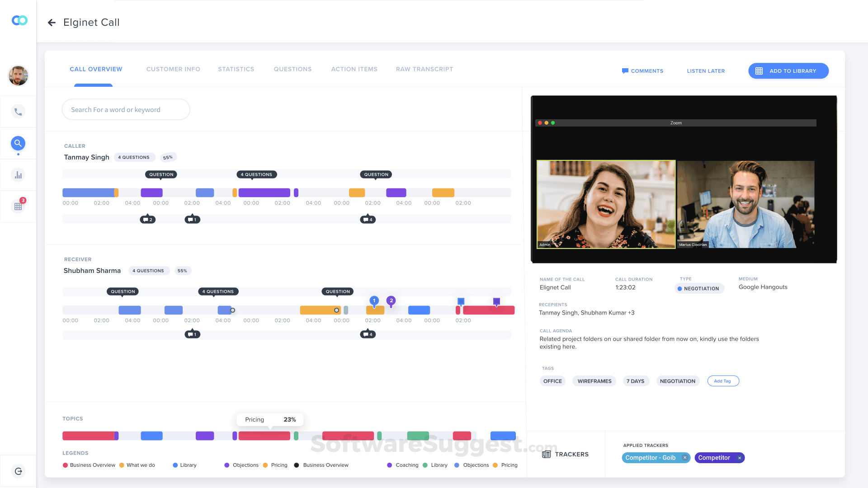
Task: Select the search magnifier icon in sidebar
Action: [18, 143]
